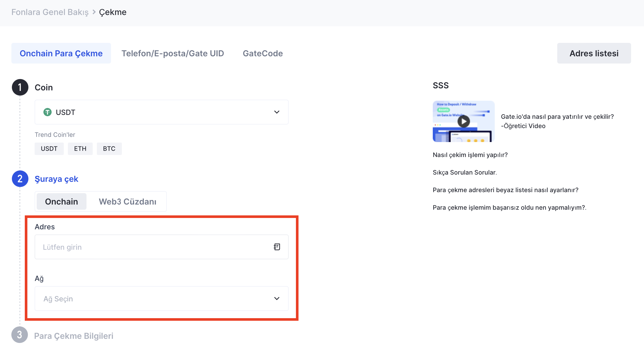Click the step 3 gray circle
The width and height of the screenshot is (644, 360).
pos(20,335)
